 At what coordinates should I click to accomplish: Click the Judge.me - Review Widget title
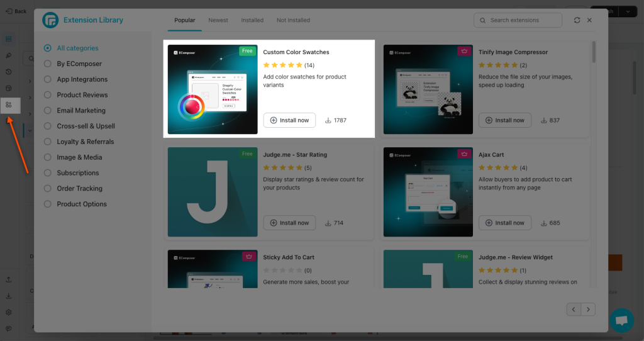(516, 257)
